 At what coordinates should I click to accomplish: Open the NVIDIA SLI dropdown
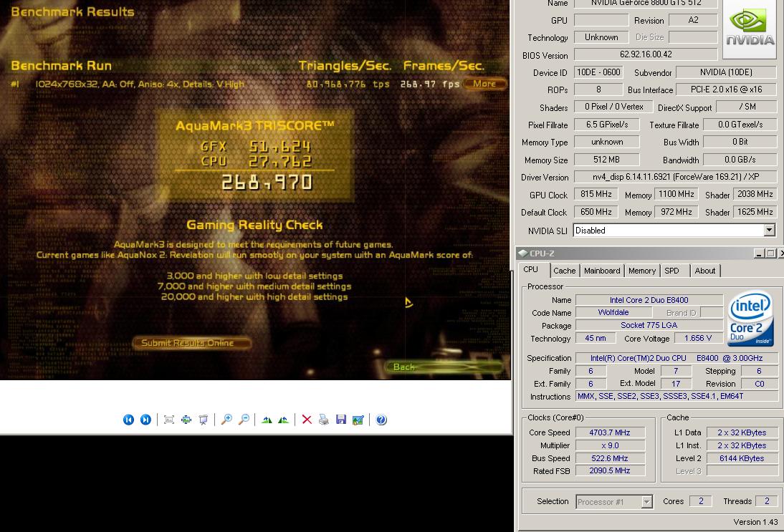click(x=770, y=231)
